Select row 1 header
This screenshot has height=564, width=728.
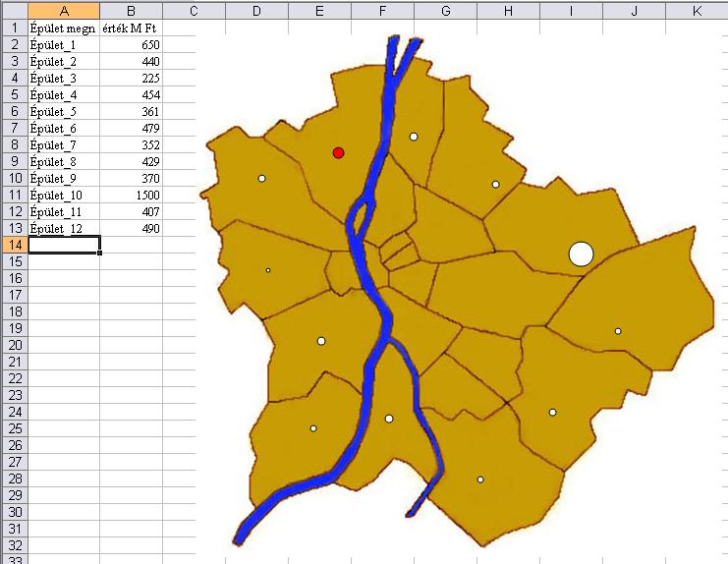coord(14,28)
